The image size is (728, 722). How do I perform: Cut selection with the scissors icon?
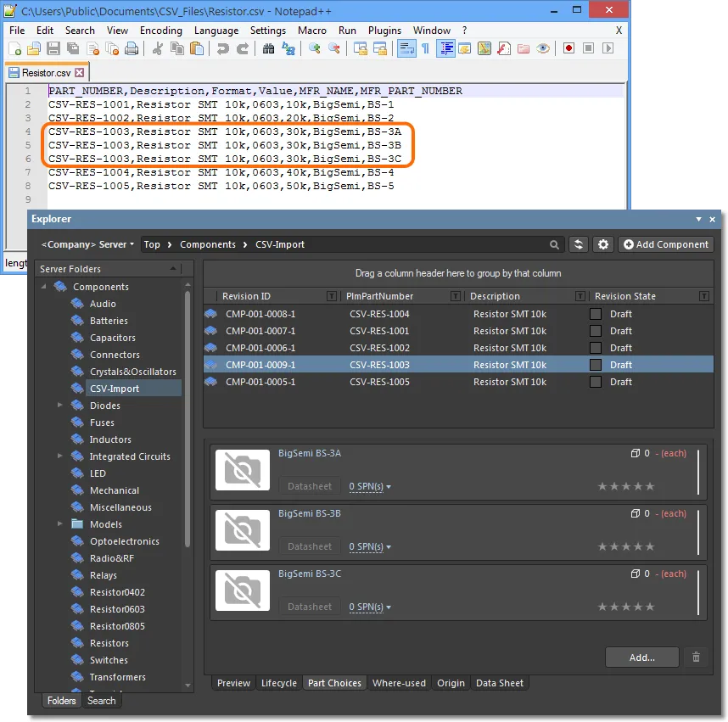(157, 48)
